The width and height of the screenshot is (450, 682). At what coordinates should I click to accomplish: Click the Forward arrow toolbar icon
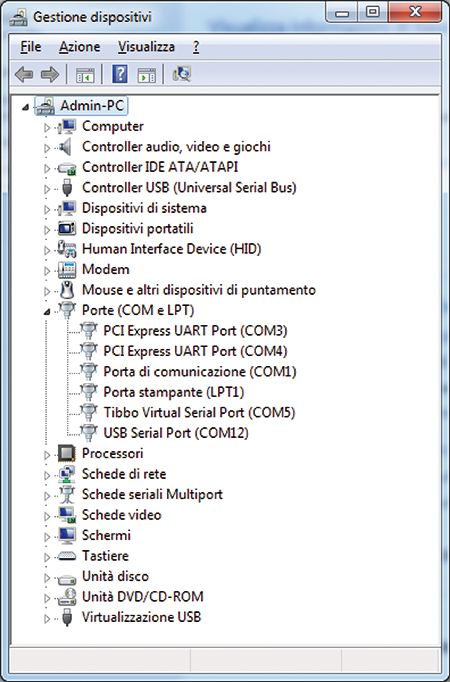point(50,74)
